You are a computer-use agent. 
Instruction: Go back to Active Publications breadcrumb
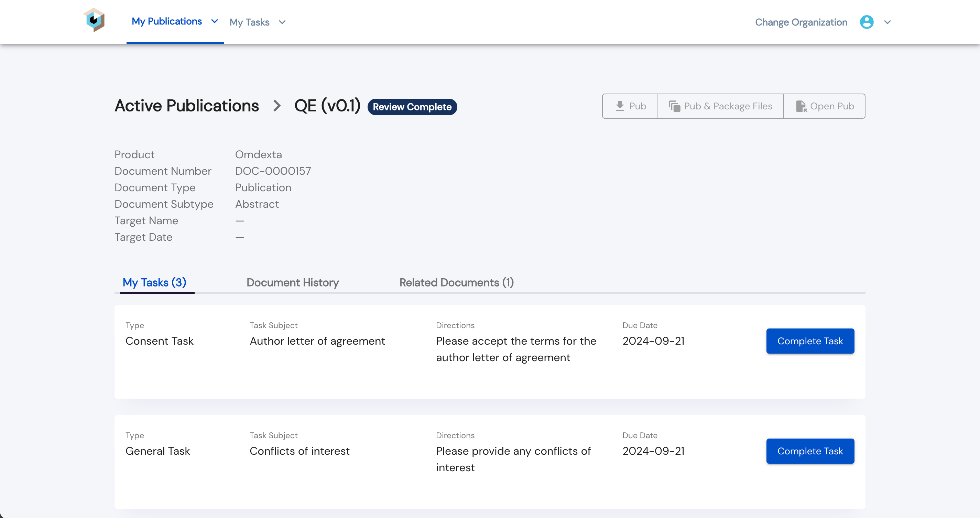186,106
